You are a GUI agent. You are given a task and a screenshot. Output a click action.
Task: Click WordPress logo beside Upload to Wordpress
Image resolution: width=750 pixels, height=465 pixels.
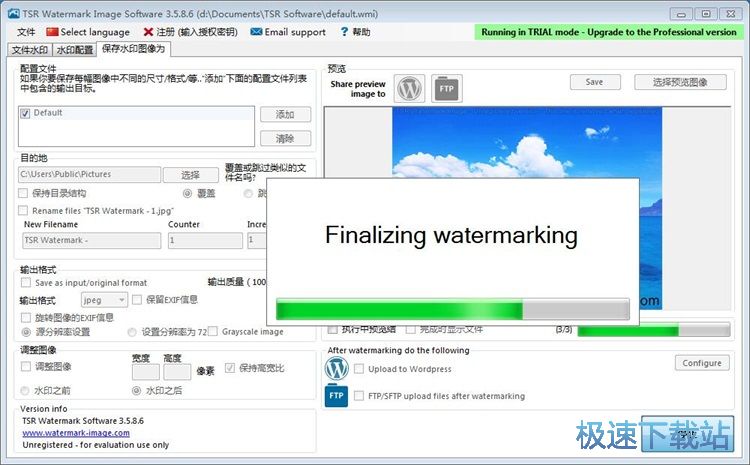(x=337, y=369)
